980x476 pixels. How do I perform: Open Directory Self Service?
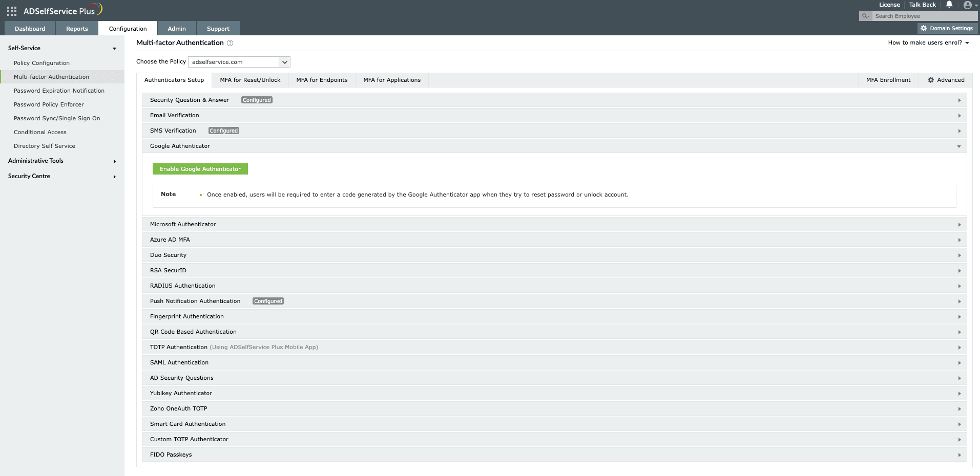pyautogui.click(x=45, y=146)
